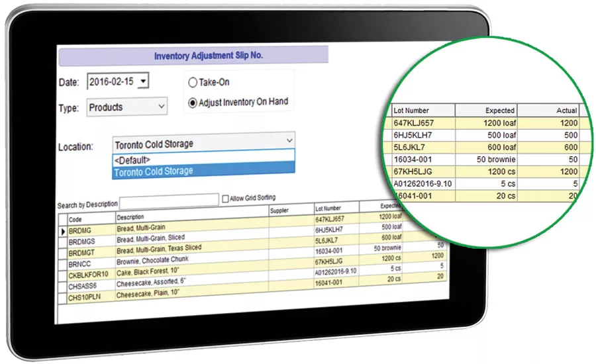Click 'Cheesecake, Plain, 10"' description

tap(148, 294)
